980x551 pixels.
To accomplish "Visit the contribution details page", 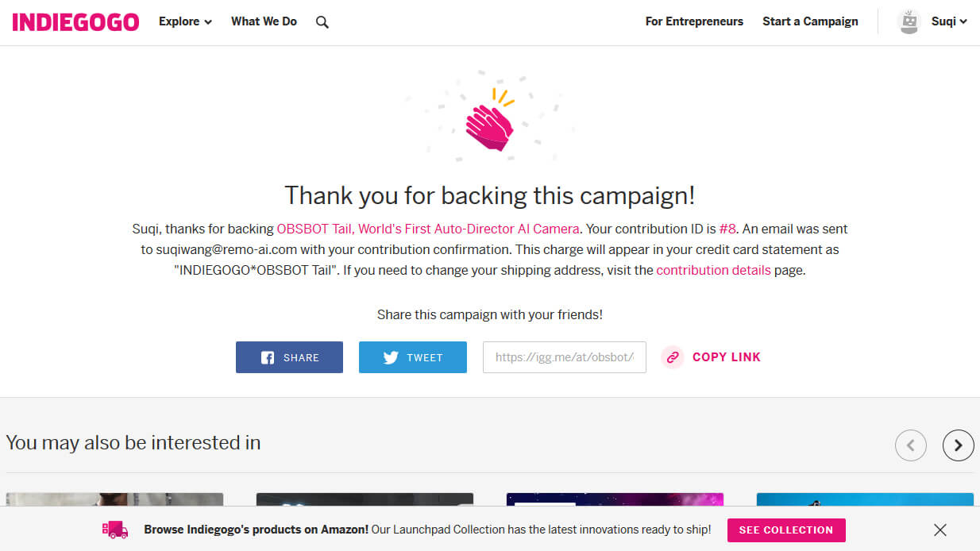I will tap(713, 270).
